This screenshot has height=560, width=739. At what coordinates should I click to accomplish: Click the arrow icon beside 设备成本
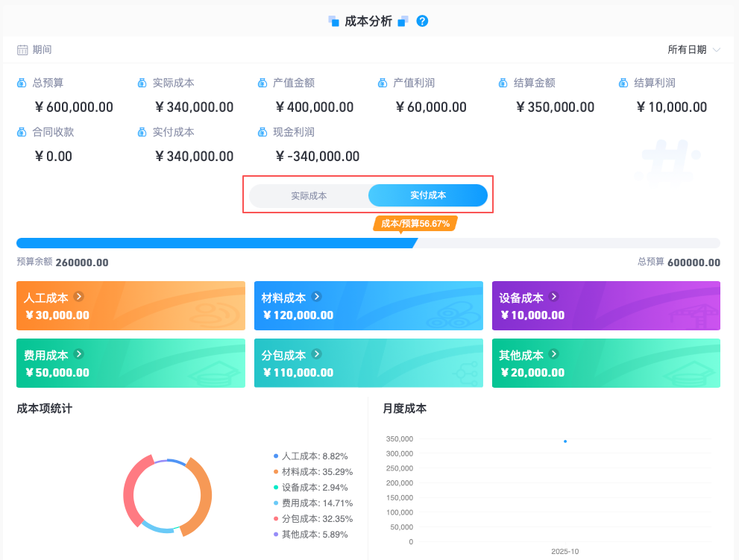554,297
